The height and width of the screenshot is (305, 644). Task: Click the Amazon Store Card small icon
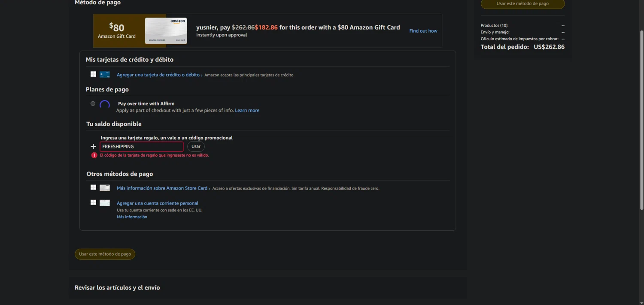click(x=105, y=188)
